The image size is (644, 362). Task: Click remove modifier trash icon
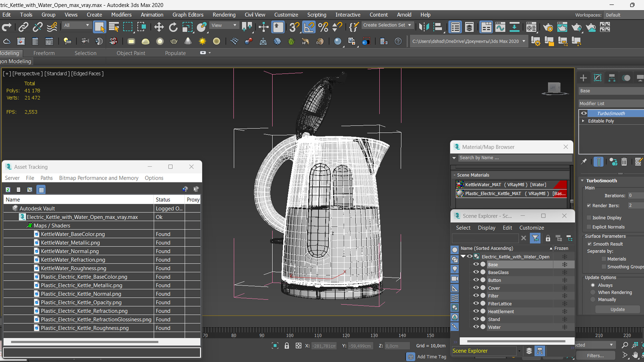(624, 162)
